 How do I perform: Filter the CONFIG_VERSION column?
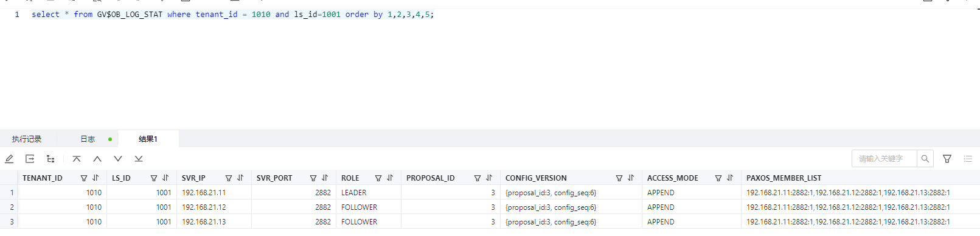[x=619, y=178]
